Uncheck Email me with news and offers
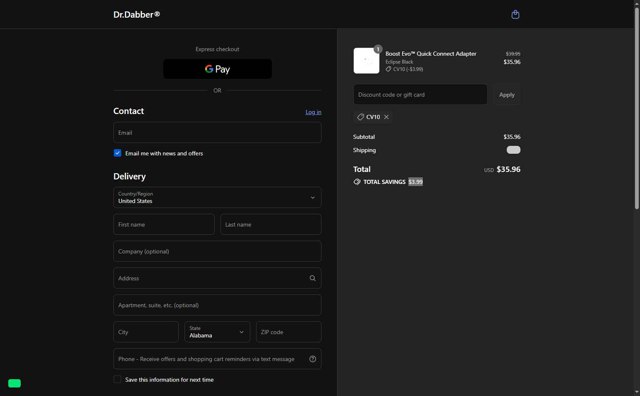Screen dimensions: 640x396 [118, 153]
